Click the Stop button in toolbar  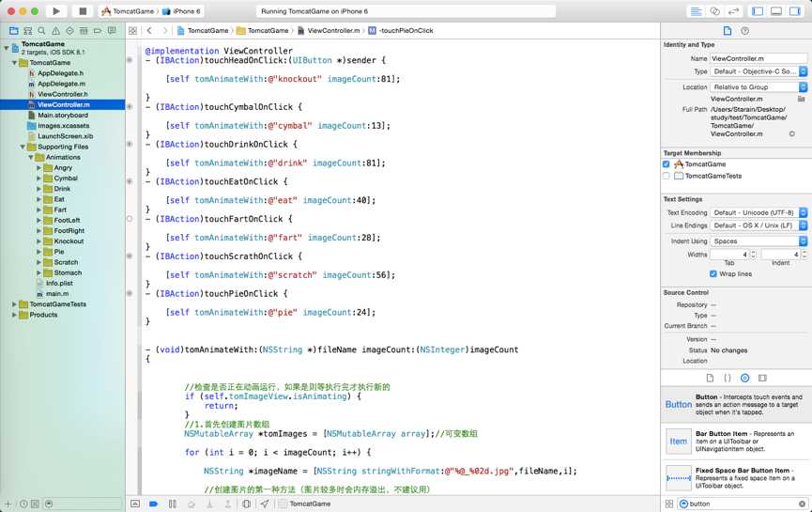pos(83,11)
